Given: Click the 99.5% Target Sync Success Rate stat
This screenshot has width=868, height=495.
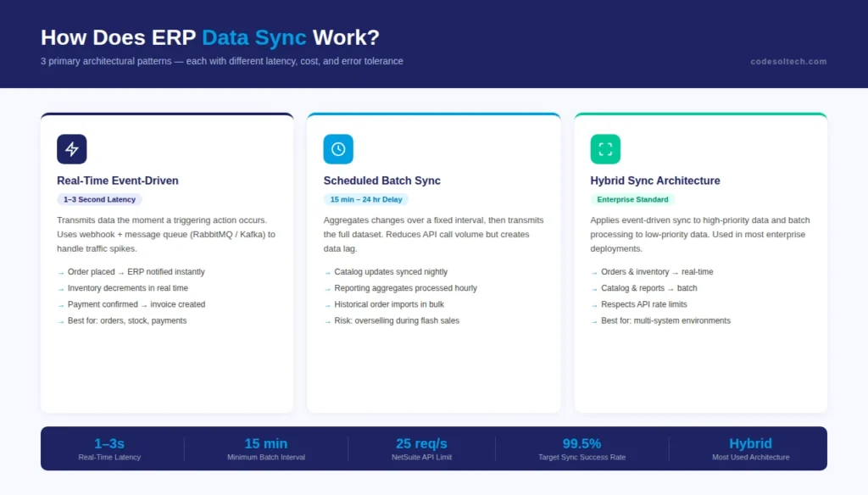Looking at the screenshot, I should 581,449.
